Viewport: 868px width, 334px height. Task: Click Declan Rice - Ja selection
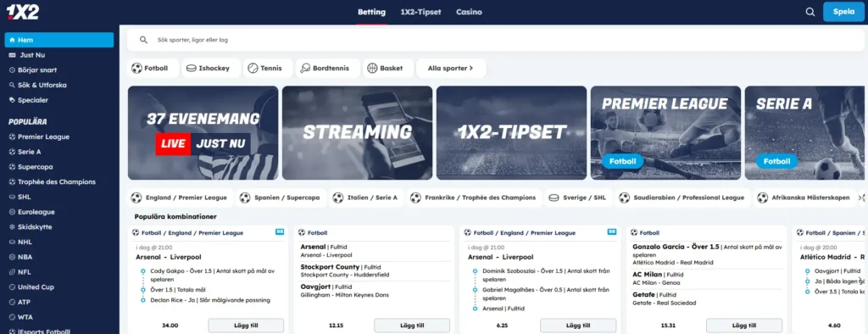click(210, 300)
